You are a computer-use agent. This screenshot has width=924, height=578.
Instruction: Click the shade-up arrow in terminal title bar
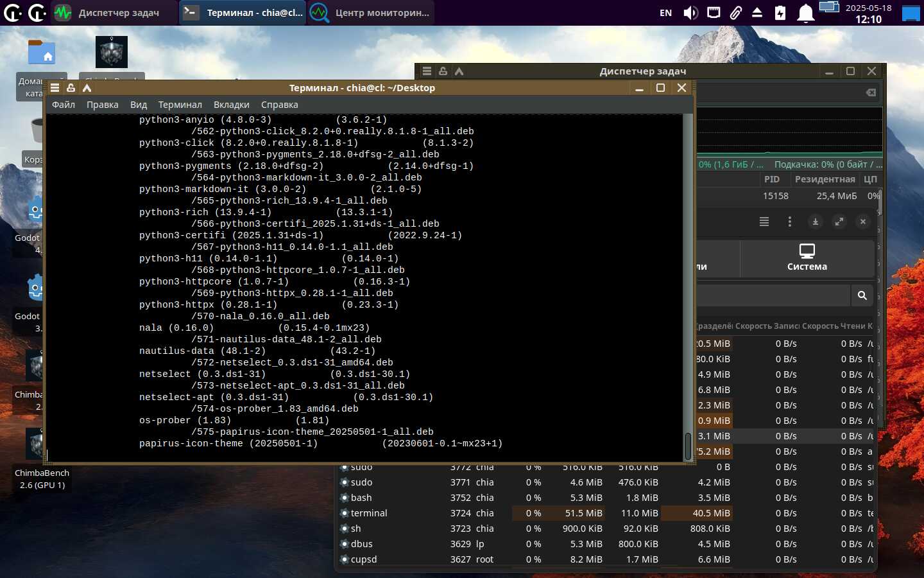point(87,88)
